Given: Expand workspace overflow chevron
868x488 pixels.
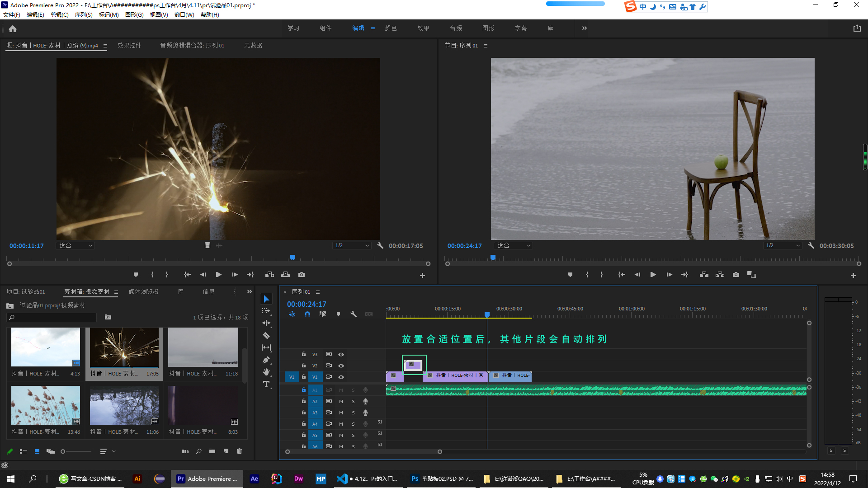Looking at the screenshot, I should click(585, 28).
